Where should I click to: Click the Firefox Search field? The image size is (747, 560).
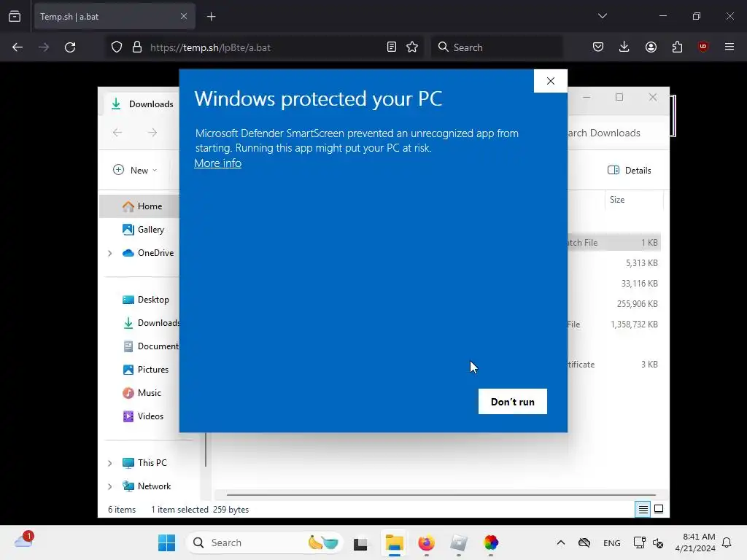click(x=496, y=47)
